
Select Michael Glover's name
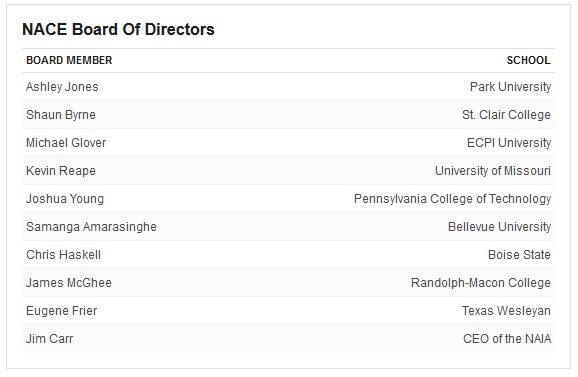66,143
